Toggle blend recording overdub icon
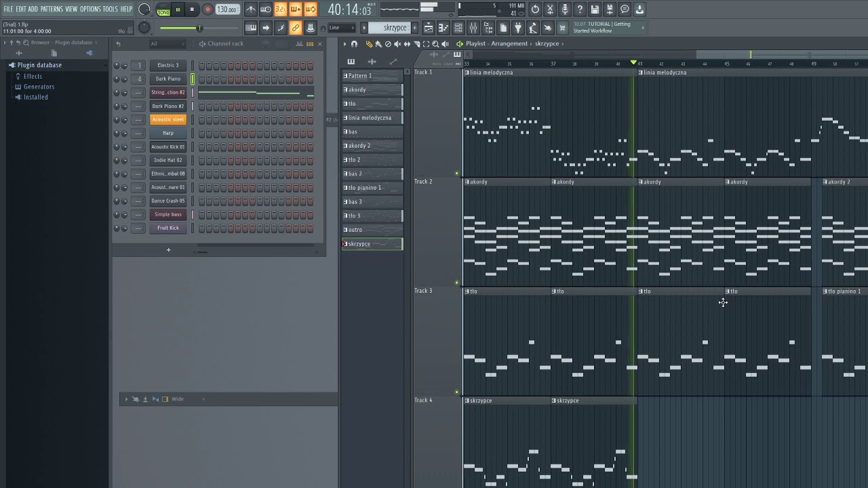Viewport: 868px width, 488px height. (x=296, y=9)
